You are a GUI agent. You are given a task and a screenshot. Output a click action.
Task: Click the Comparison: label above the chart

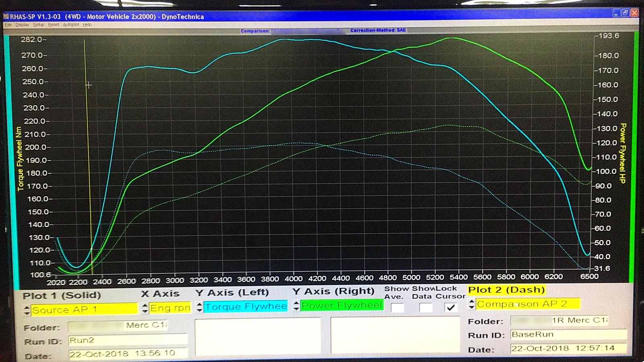pos(255,31)
